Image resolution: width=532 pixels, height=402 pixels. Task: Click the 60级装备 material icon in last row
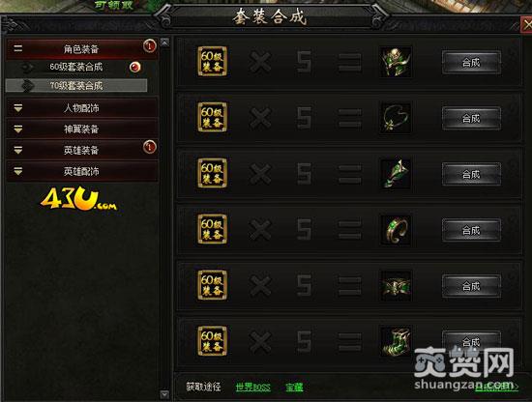pyautogui.click(x=213, y=341)
